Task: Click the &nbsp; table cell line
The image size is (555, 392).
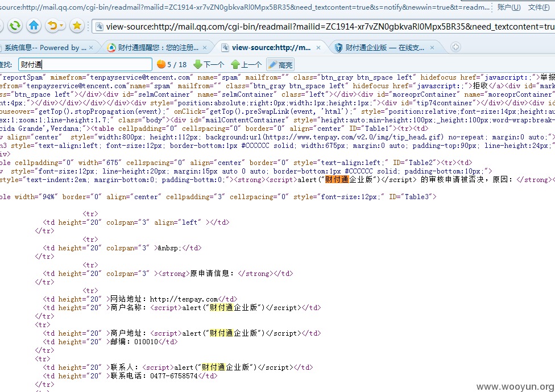Action: pos(122,248)
